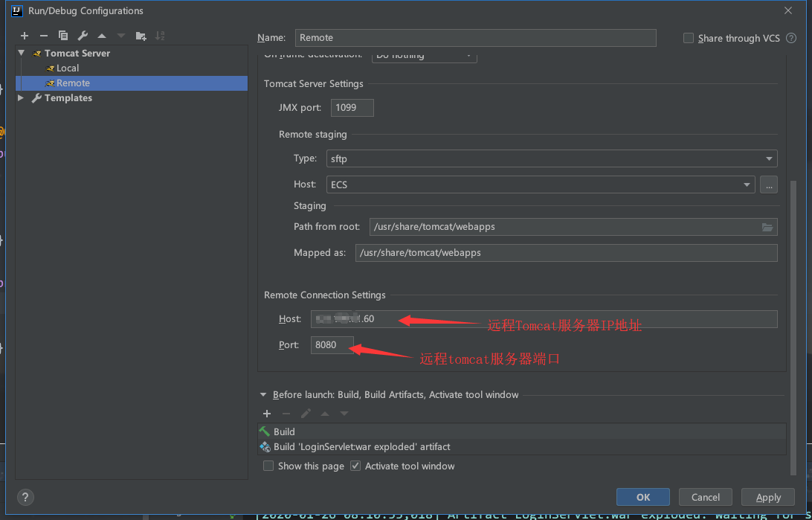This screenshot has height=520, width=812.
Task: Select the Tomcat Server group label
Action: (77, 53)
